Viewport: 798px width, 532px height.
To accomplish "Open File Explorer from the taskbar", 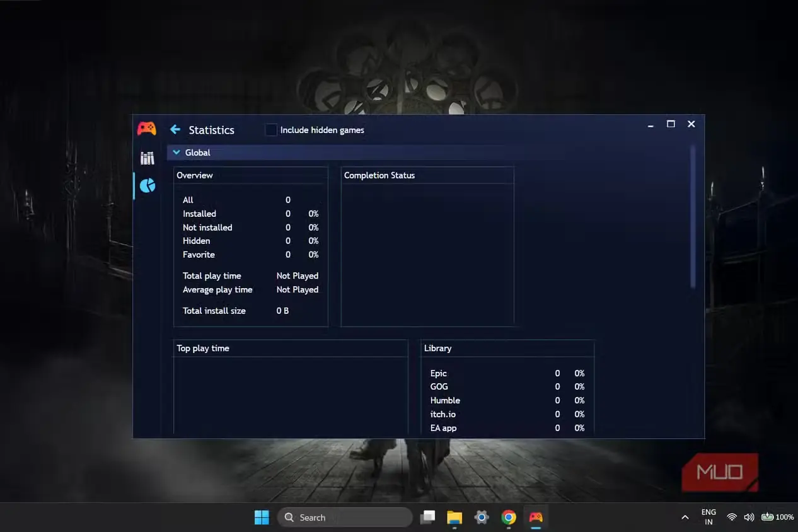I will tap(454, 518).
